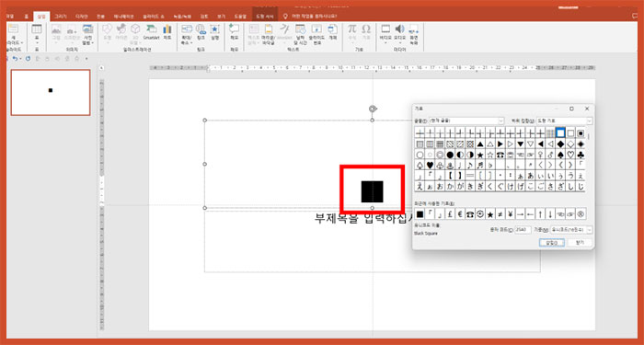Select the black spade ♠ symbol in grid
The width and height of the screenshot is (644, 345).
tap(560, 155)
